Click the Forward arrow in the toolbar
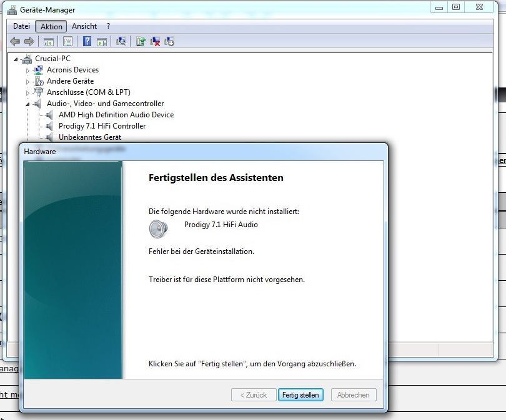This screenshot has height=420, width=506. pyautogui.click(x=29, y=42)
